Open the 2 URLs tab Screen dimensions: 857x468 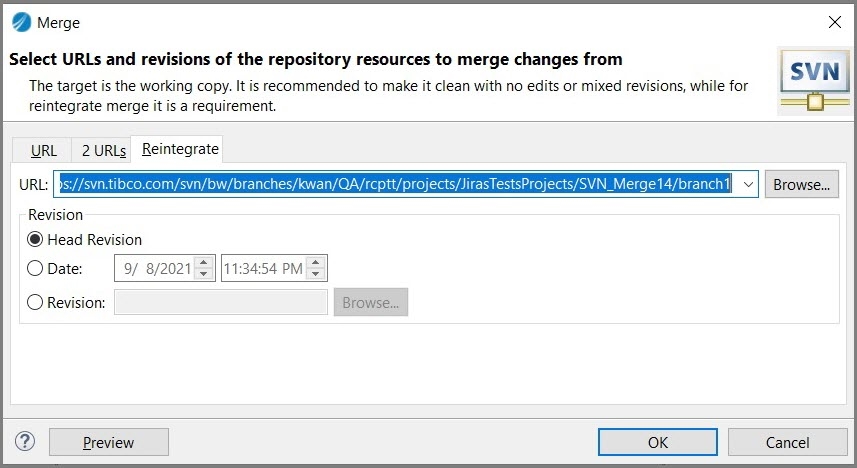coord(104,151)
